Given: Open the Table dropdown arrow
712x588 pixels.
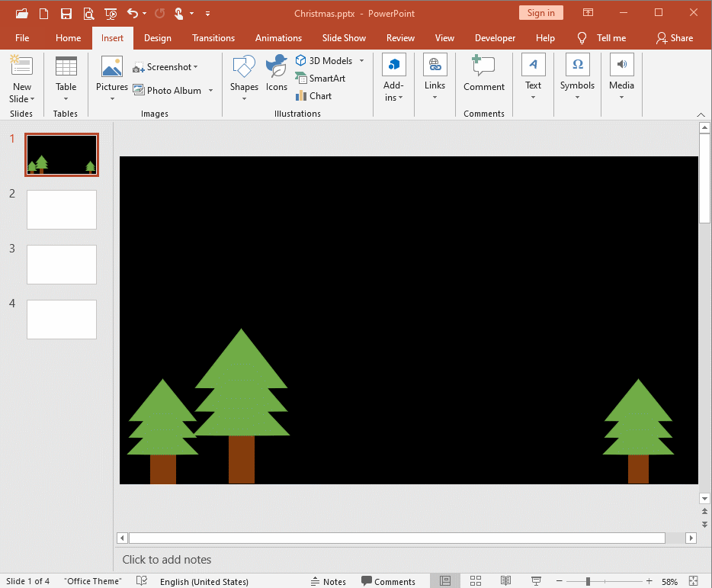Looking at the screenshot, I should coord(66,98).
